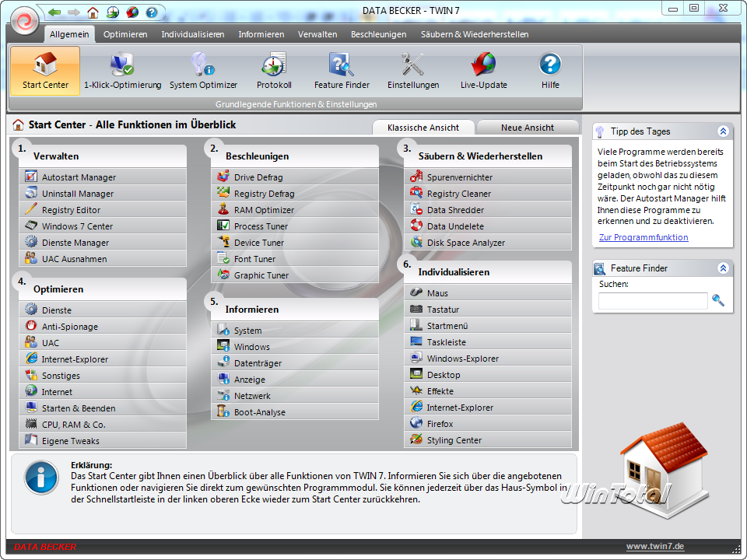Viewport: 747px width, 560px height.
Task: Open Firefox customization entry
Action: coord(488,423)
